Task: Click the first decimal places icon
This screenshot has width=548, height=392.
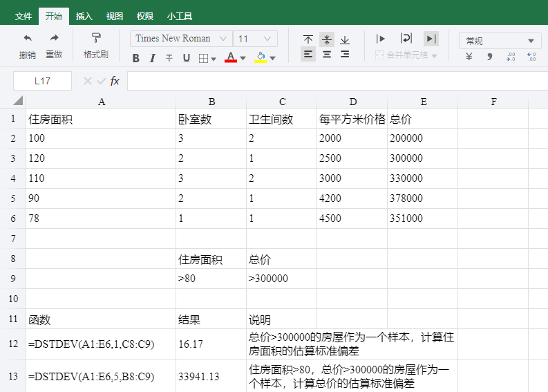Action: 511,57
